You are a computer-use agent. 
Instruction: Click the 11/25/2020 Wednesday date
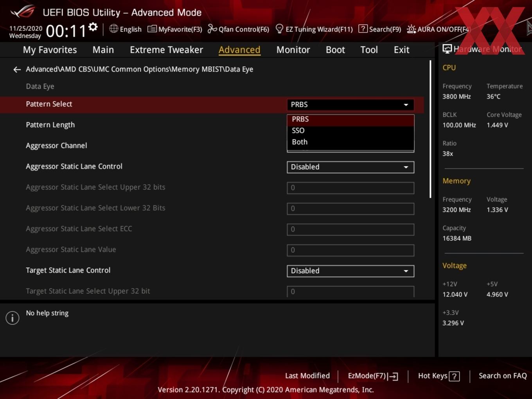pyautogui.click(x=25, y=32)
